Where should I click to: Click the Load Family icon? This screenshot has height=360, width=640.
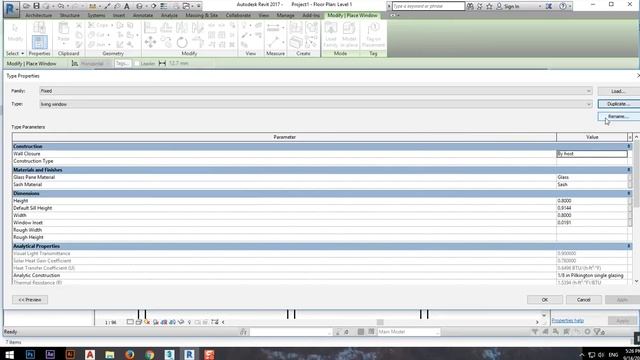(x=331, y=35)
